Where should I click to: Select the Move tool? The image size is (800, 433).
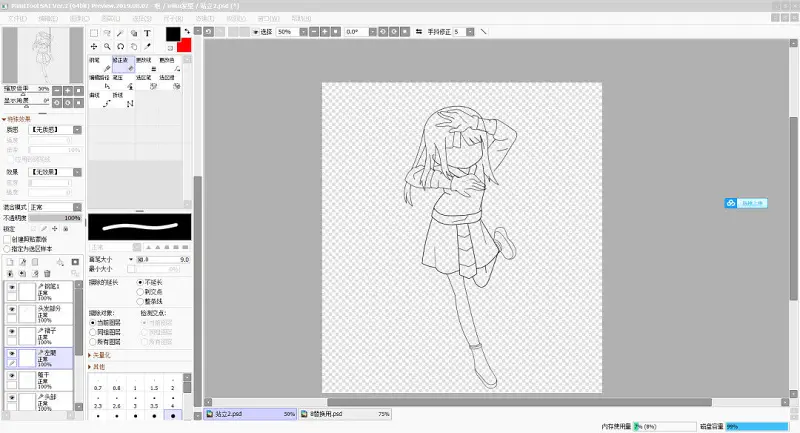[x=94, y=46]
